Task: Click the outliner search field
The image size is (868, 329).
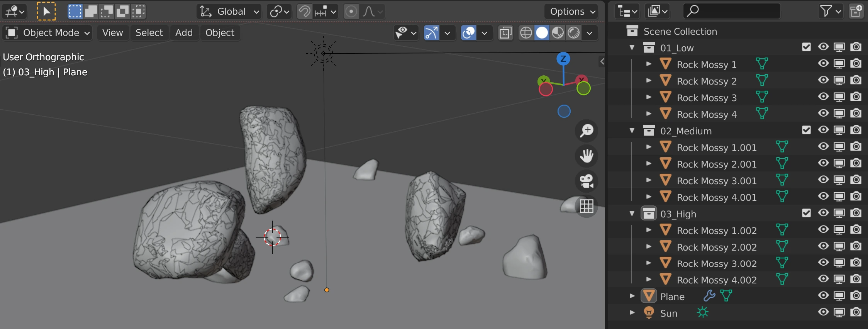Action: [x=732, y=11]
